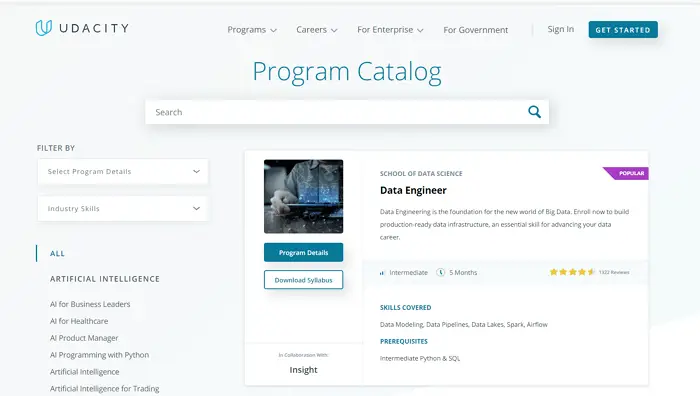Click the magnifying glass search icon

tap(534, 112)
